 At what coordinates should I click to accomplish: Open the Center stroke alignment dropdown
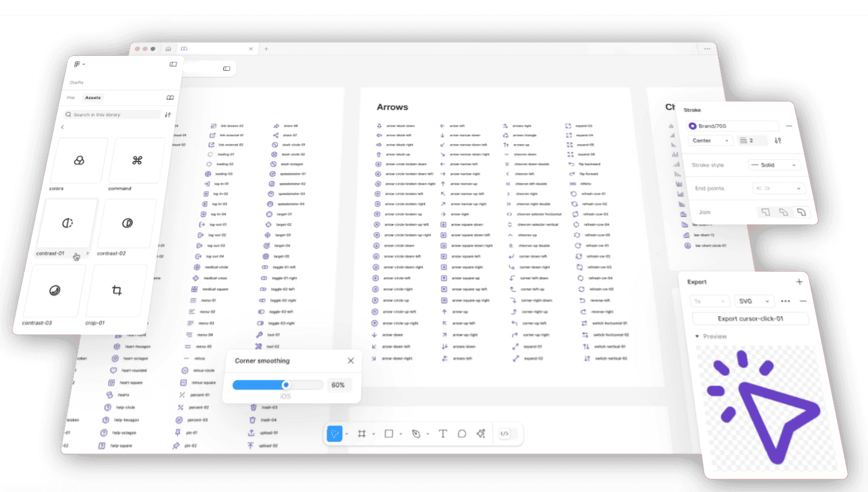coord(711,140)
